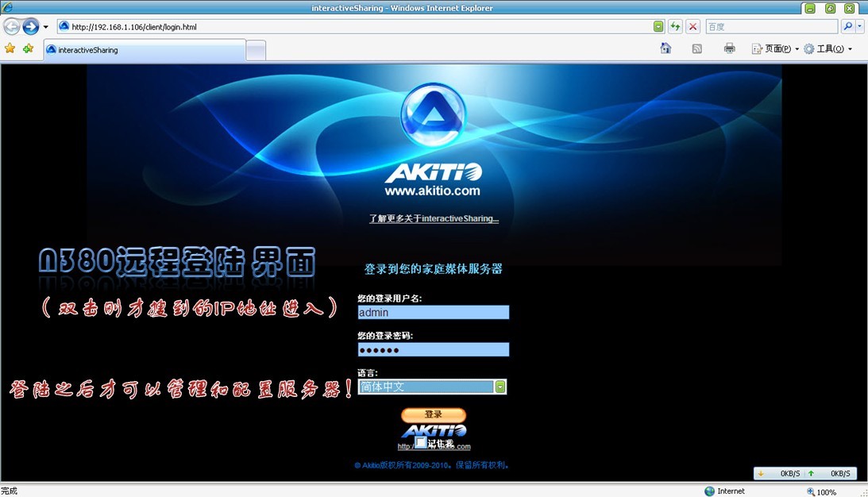Image resolution: width=868 pixels, height=497 pixels.
Task: Open the recent pages dropdown arrow
Action: pos(46,26)
